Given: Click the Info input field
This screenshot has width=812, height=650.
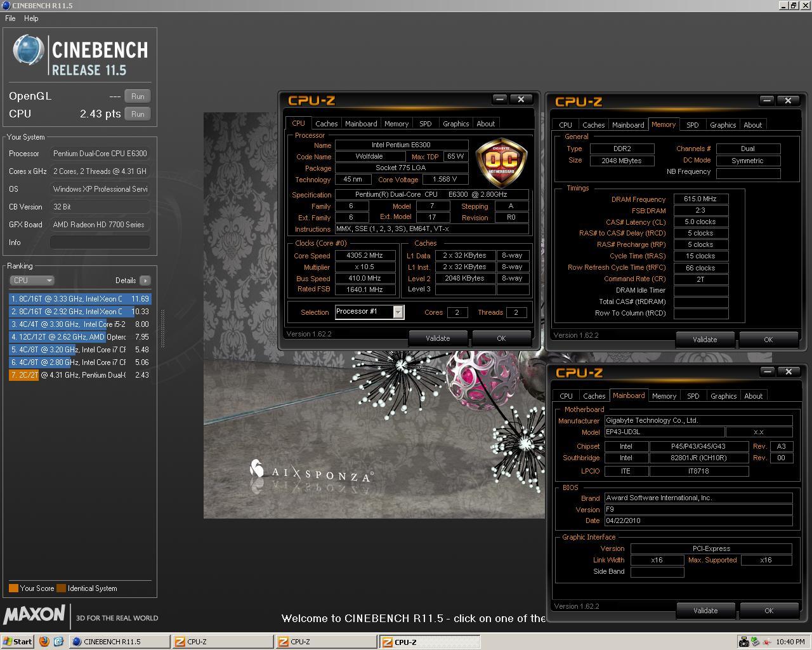Looking at the screenshot, I should pyautogui.click(x=100, y=242).
